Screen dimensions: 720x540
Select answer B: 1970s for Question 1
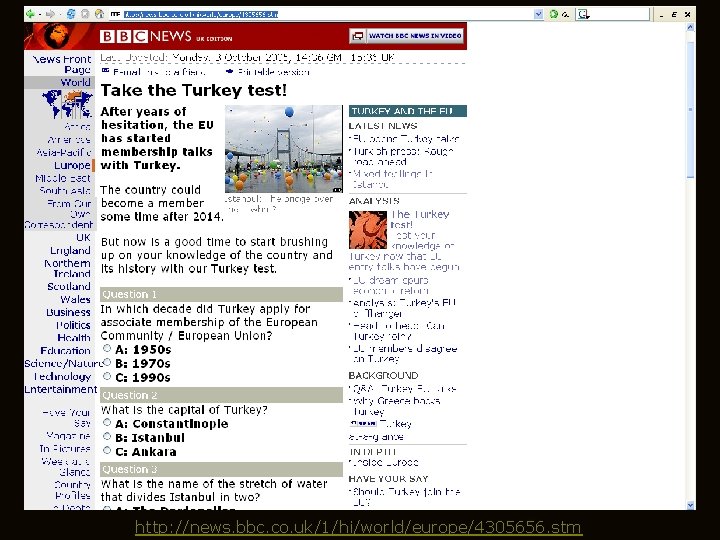(x=107, y=362)
